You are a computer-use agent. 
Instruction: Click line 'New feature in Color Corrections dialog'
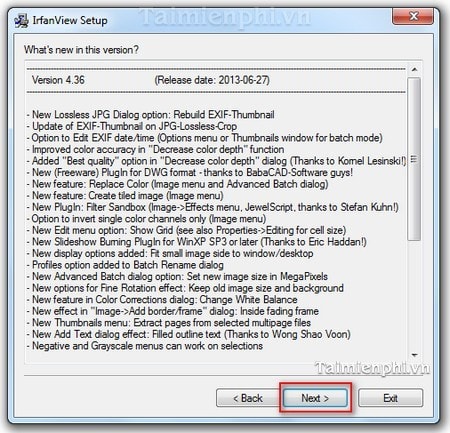pos(162,300)
